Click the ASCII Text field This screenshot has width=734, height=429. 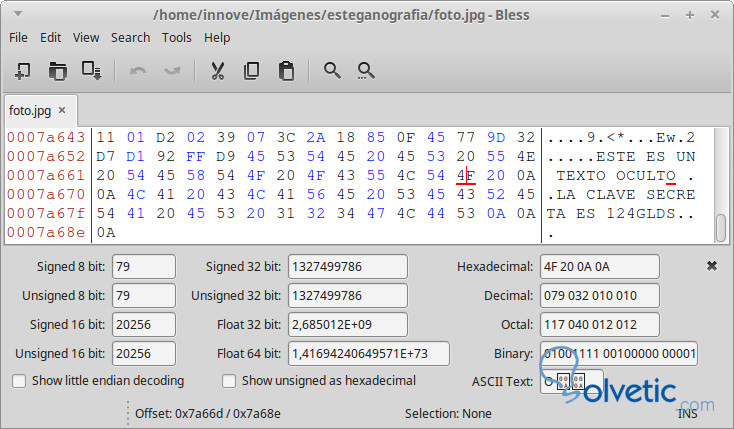(x=572, y=381)
